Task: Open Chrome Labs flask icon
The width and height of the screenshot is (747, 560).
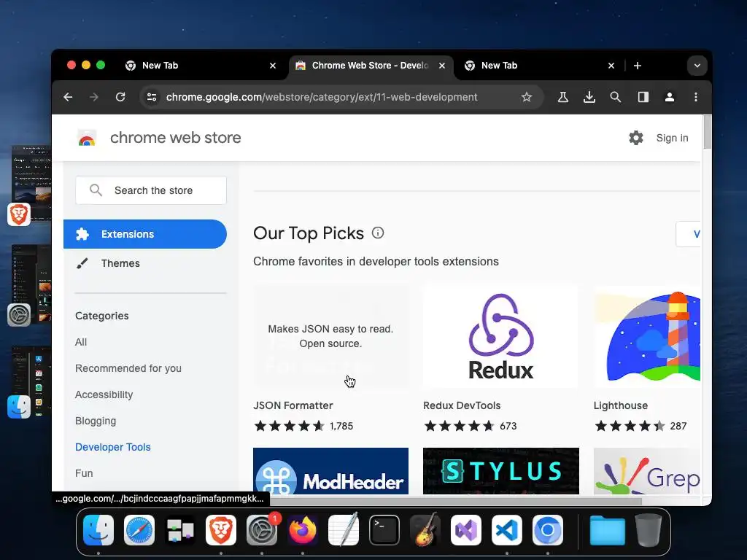Action: (x=562, y=97)
